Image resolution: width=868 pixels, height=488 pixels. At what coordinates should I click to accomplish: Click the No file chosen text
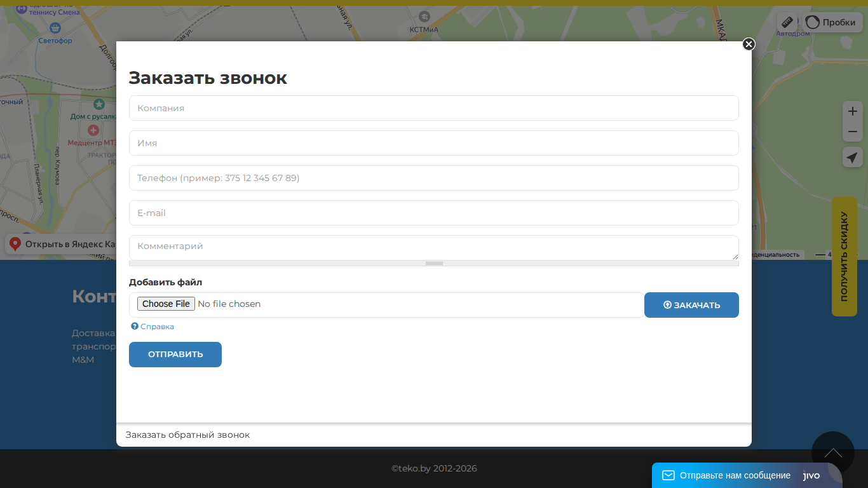coord(229,304)
